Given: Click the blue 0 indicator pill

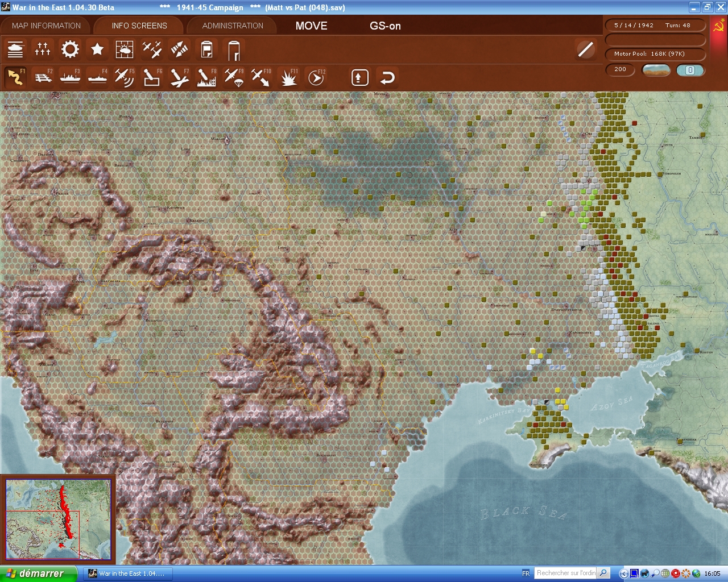Looking at the screenshot, I should (690, 70).
